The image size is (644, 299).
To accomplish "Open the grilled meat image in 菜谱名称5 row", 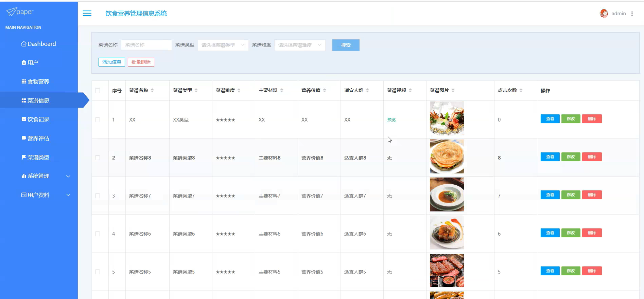I will pos(447,270).
